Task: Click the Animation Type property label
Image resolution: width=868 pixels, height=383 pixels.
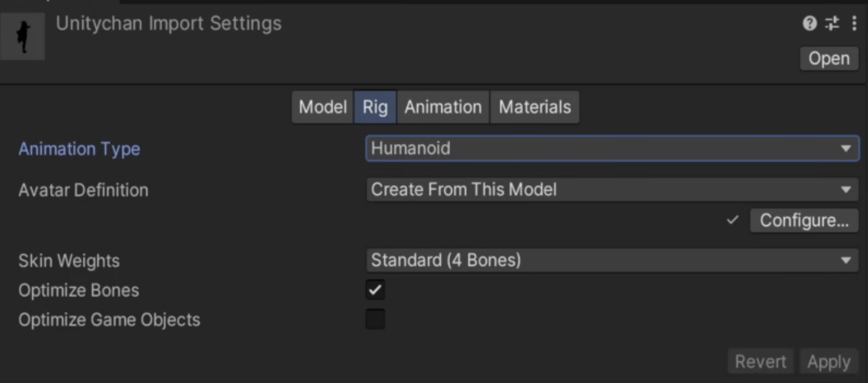Action: tap(79, 149)
